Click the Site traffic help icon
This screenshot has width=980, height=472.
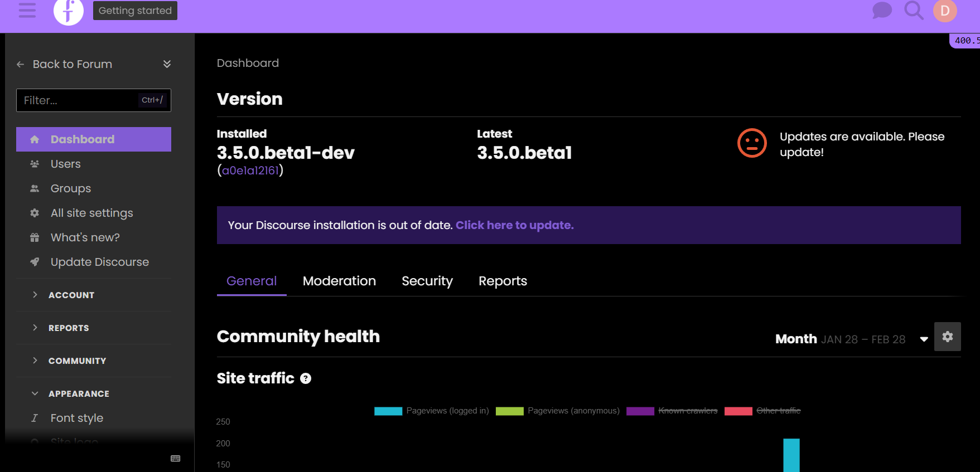pos(306,379)
